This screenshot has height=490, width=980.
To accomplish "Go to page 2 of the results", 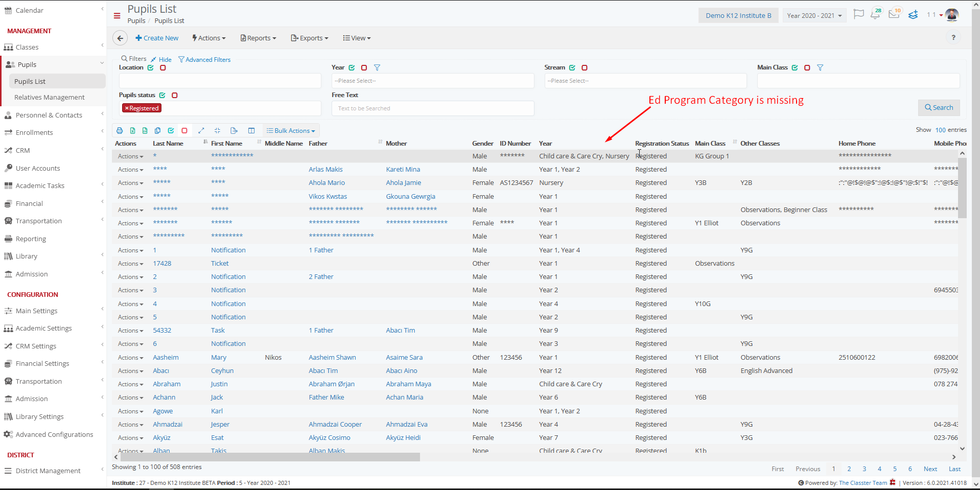I will click(x=849, y=469).
